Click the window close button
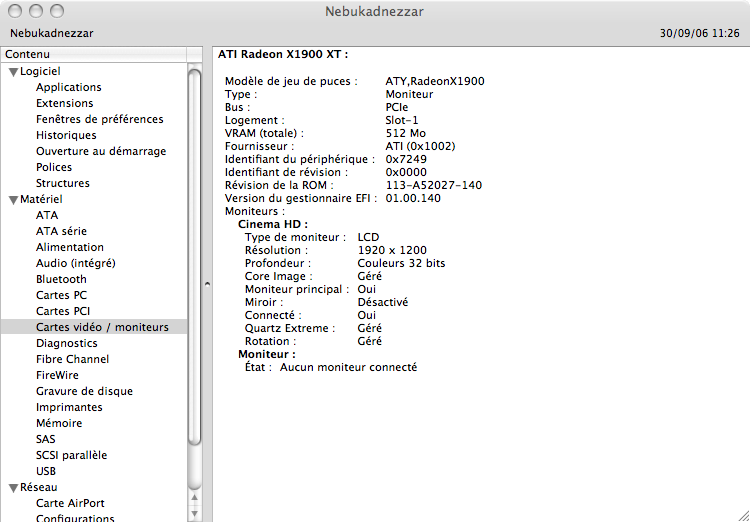Screen dimensions: 750x522 coord(15,11)
